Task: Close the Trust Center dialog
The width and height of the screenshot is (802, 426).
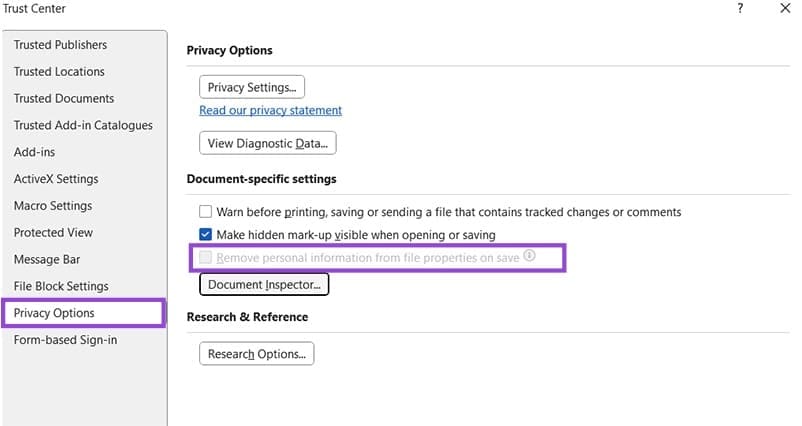Action: pos(785,9)
